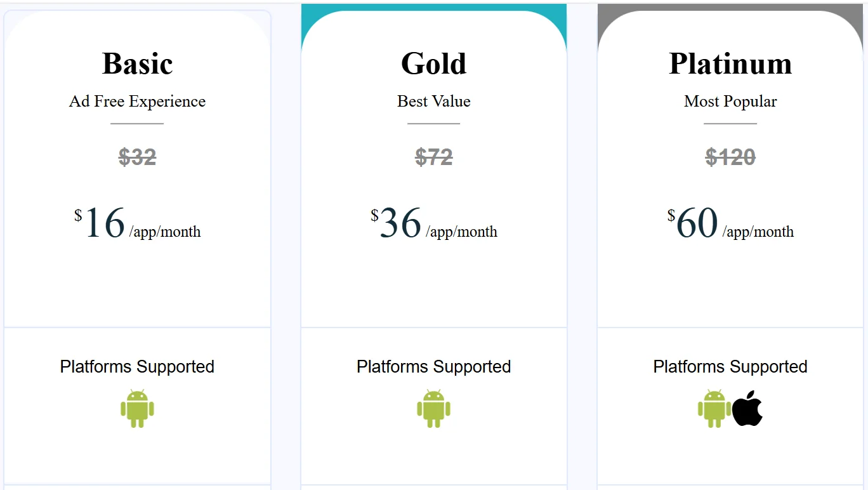This screenshot has height=490, width=868.
Task: Click the $60 /app/month Platinum price
Action: pyautogui.click(x=730, y=224)
